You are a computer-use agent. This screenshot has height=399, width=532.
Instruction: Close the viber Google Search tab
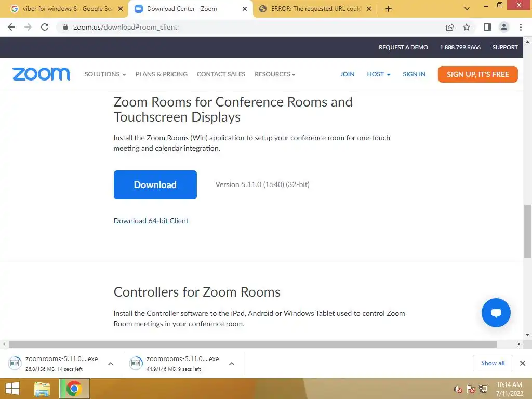pos(121,9)
